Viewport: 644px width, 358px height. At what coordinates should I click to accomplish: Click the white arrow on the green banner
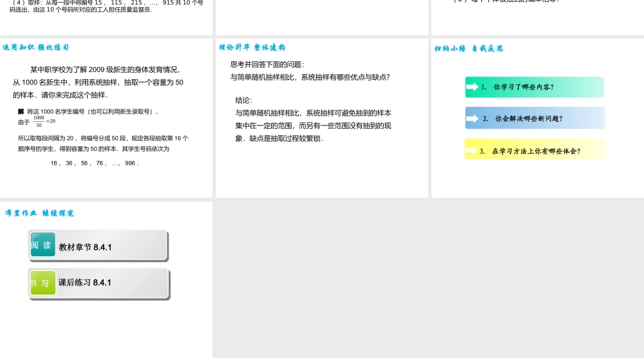click(x=472, y=87)
